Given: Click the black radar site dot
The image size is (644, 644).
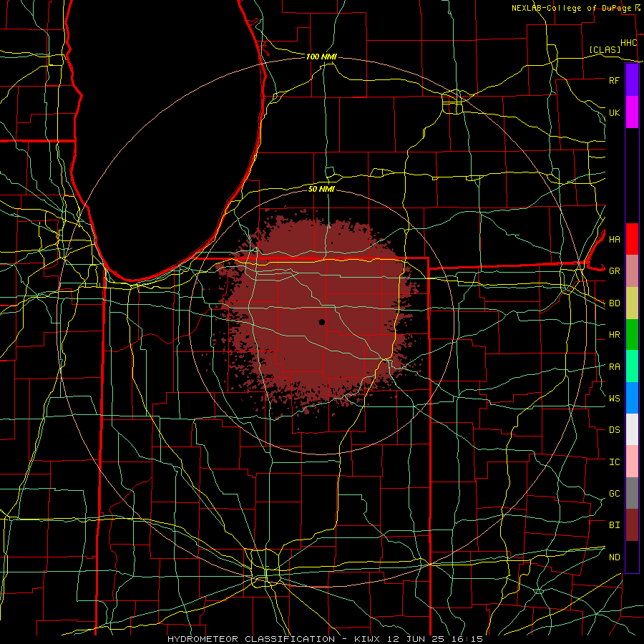Looking at the screenshot, I should point(322,322).
